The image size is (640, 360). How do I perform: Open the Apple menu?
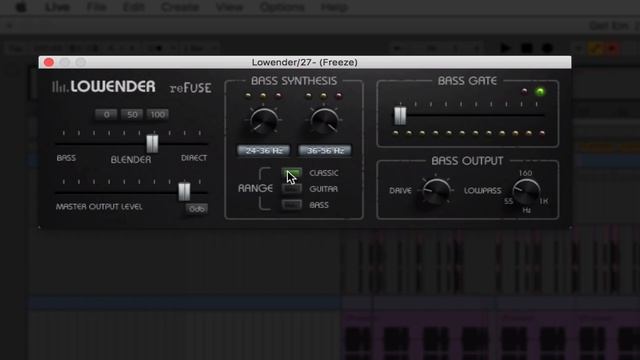click(x=21, y=7)
